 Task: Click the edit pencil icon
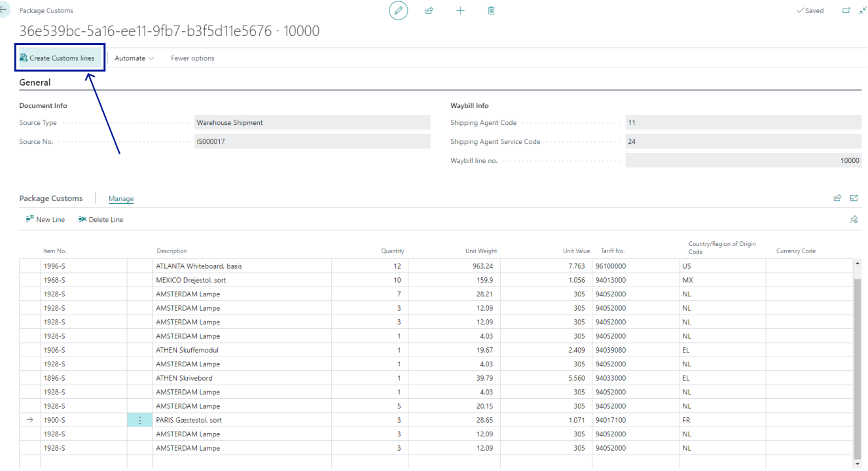pos(398,10)
